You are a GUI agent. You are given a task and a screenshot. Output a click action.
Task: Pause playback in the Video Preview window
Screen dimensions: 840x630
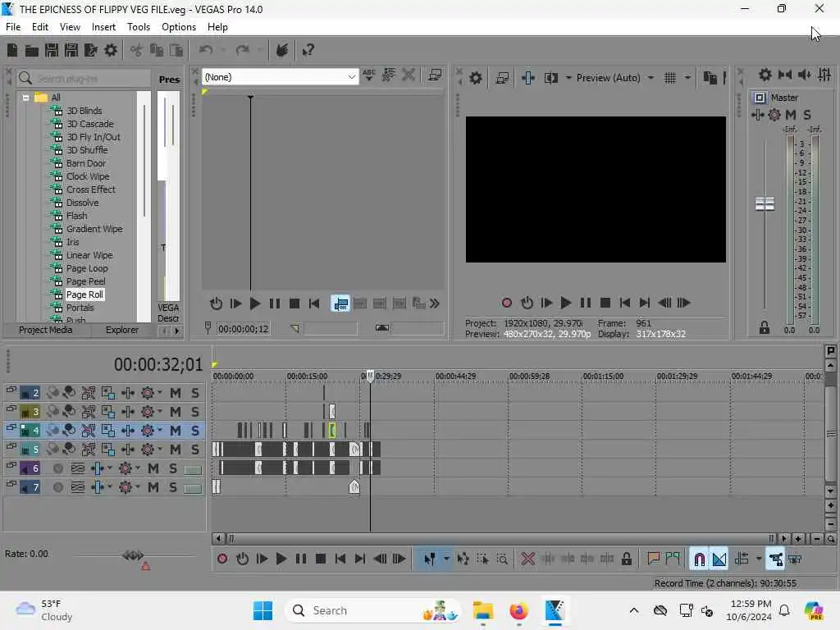click(x=586, y=303)
